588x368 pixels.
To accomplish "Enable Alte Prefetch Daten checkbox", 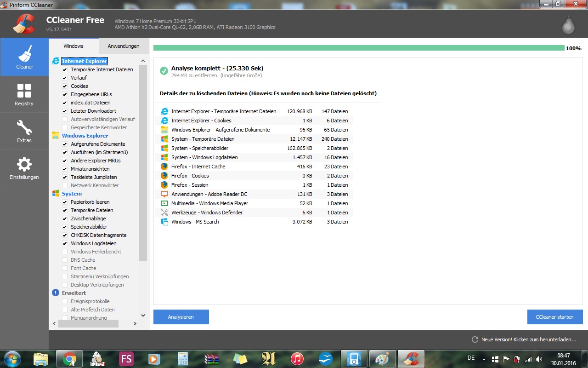I will pyautogui.click(x=65, y=310).
